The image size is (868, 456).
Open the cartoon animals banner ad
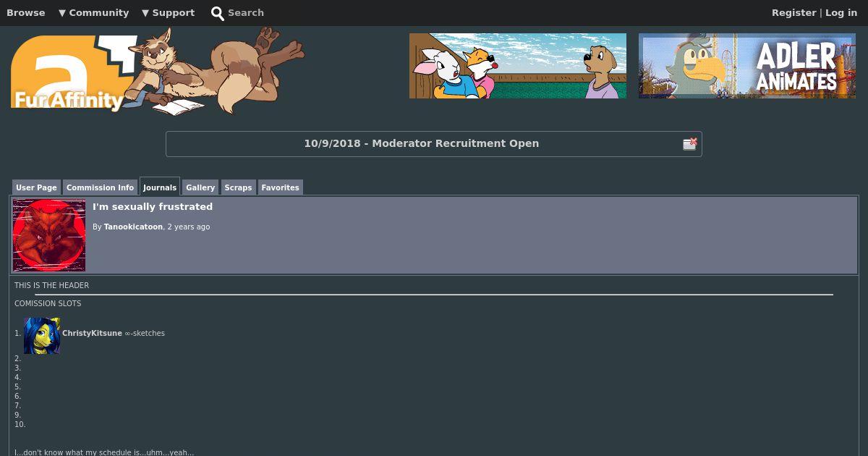pyautogui.click(x=518, y=66)
